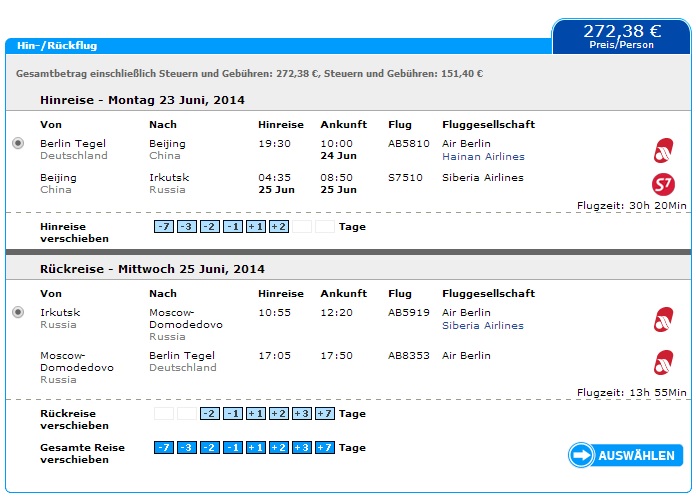Shift return flight by -1 day

[233, 414]
